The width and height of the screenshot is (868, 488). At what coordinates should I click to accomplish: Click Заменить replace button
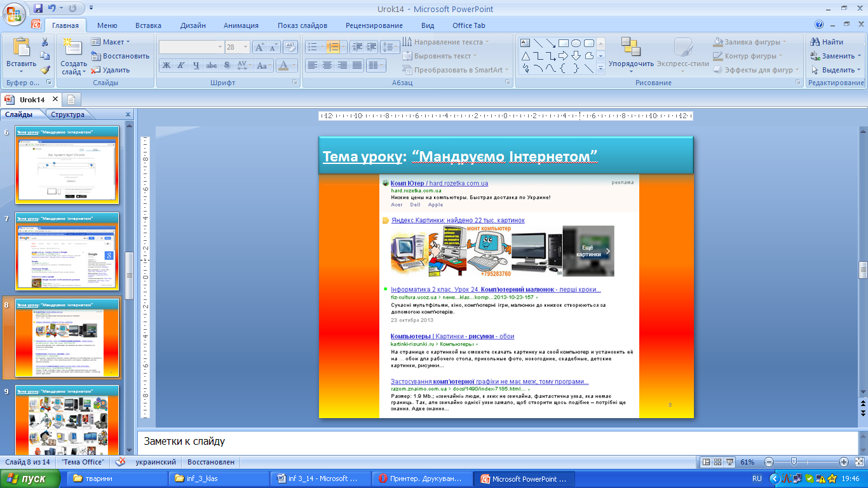pos(836,56)
